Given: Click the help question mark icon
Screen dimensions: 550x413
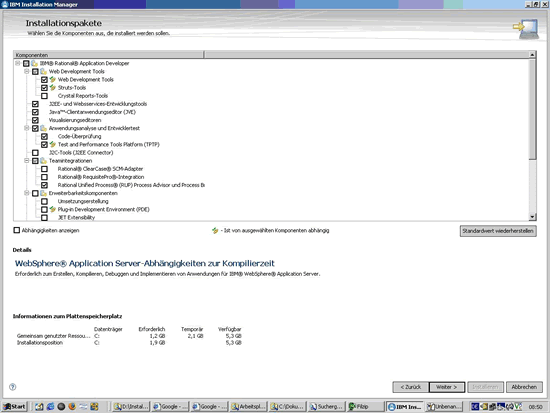Looking at the screenshot, I should coord(13,387).
